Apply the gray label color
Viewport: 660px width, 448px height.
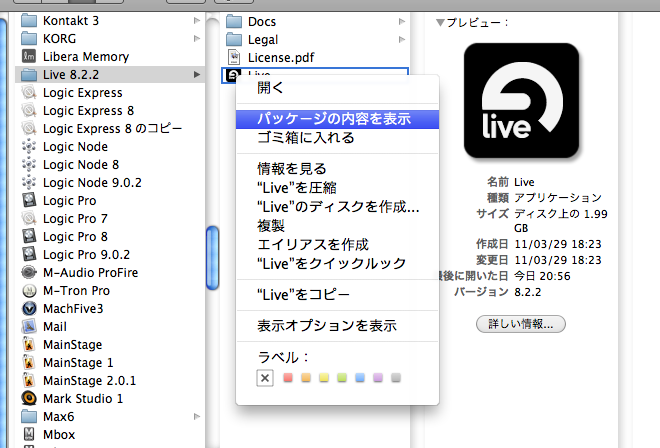coord(396,377)
